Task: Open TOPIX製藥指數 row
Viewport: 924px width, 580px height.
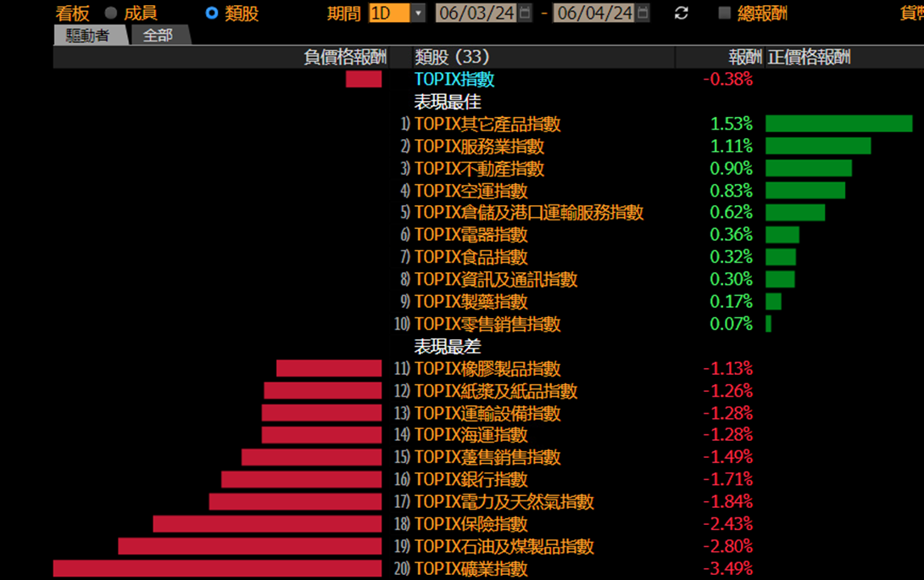Action: [x=470, y=302]
